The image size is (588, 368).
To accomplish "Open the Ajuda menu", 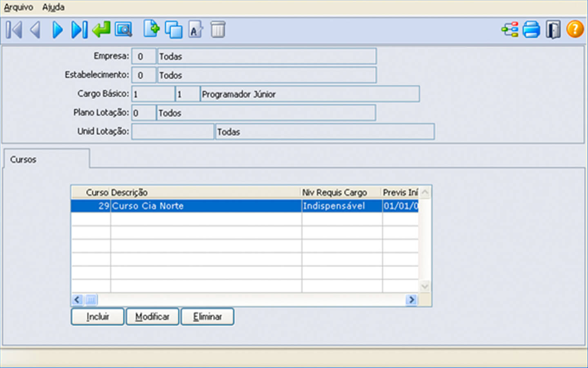I will point(53,7).
